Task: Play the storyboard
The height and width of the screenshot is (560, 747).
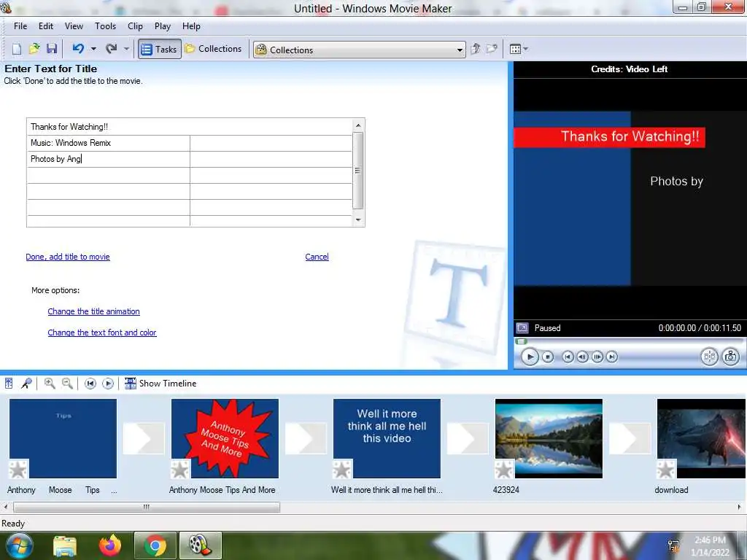Action: click(x=108, y=384)
